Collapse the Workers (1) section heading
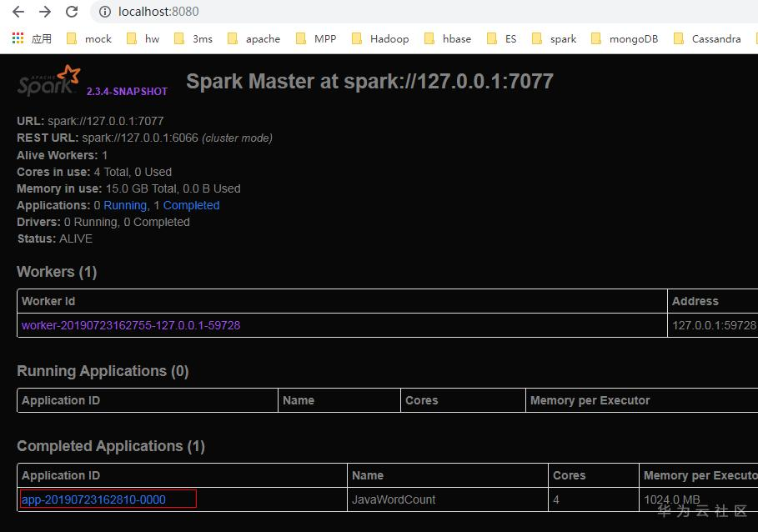 (57, 272)
